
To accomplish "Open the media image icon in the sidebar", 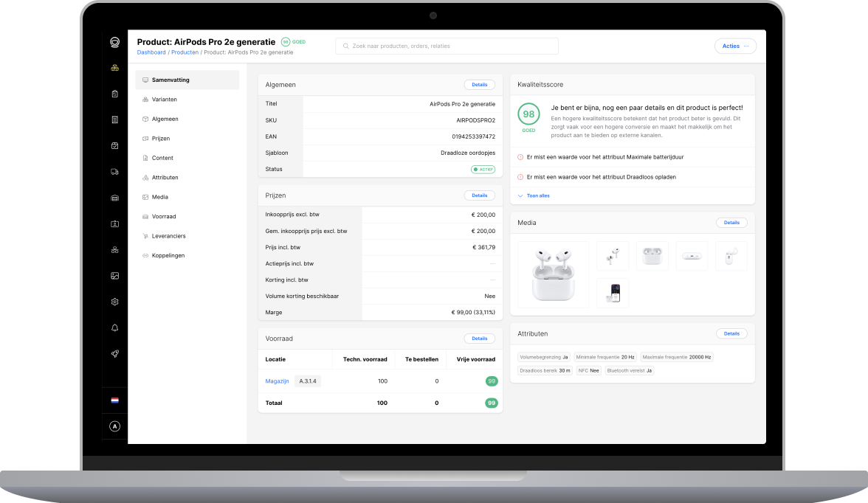I will pos(114,275).
